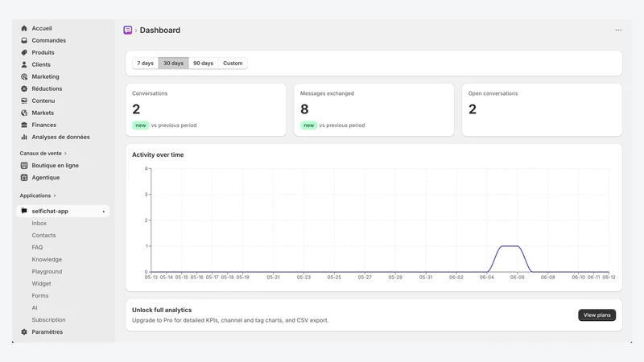Click the Dashboard title text
The height and width of the screenshot is (362, 644).
(x=159, y=30)
